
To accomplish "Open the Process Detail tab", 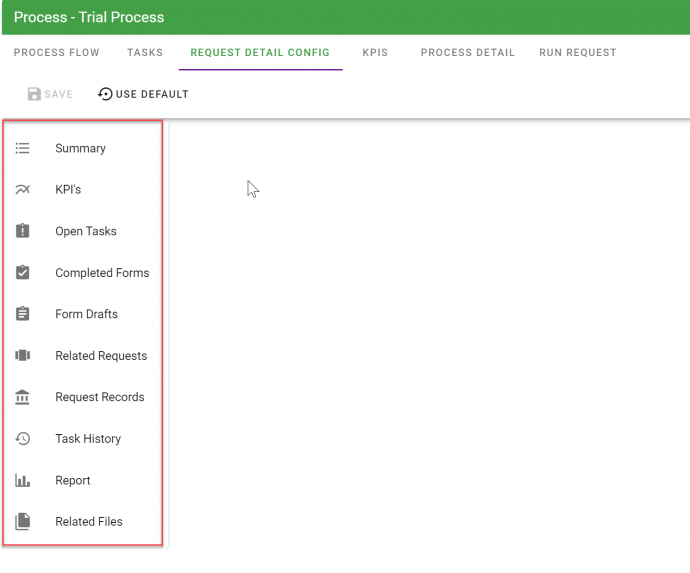I will tap(467, 53).
